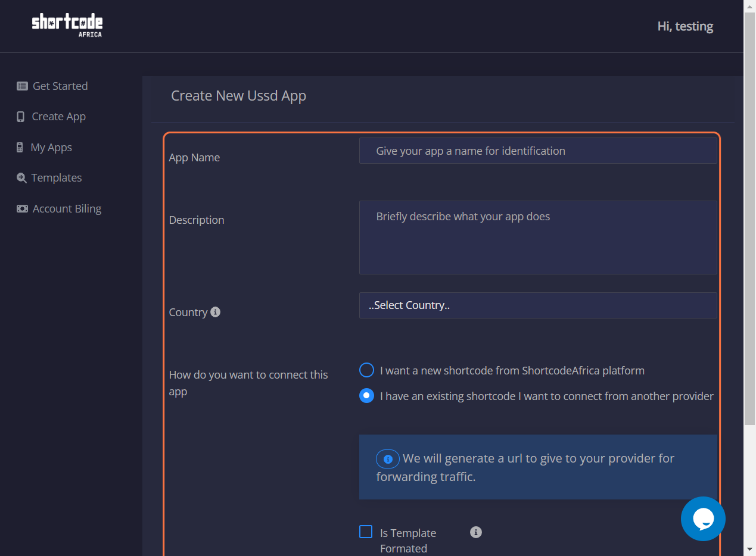Select existing shortcode from another provider option
The width and height of the screenshot is (756, 556).
(x=366, y=396)
